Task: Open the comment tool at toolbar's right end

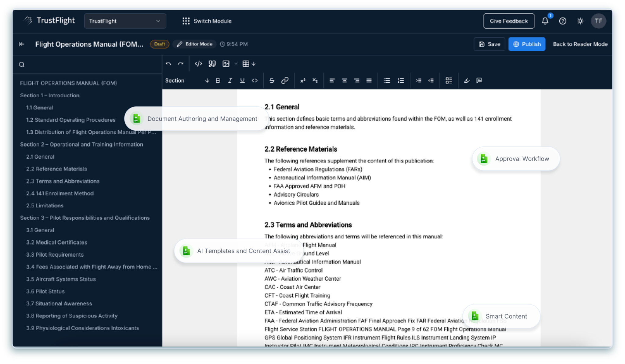Action: pyautogui.click(x=479, y=80)
